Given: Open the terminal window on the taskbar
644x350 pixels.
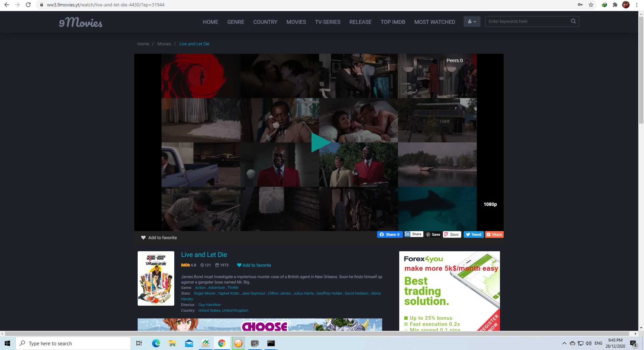Looking at the screenshot, I should 271,343.
